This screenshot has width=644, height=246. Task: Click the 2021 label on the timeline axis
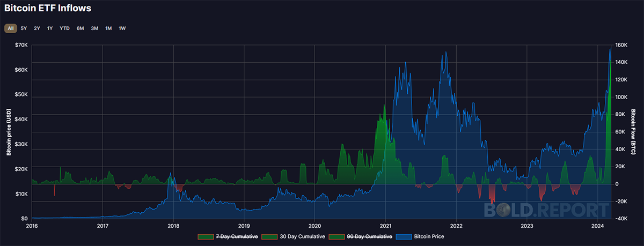point(386,226)
